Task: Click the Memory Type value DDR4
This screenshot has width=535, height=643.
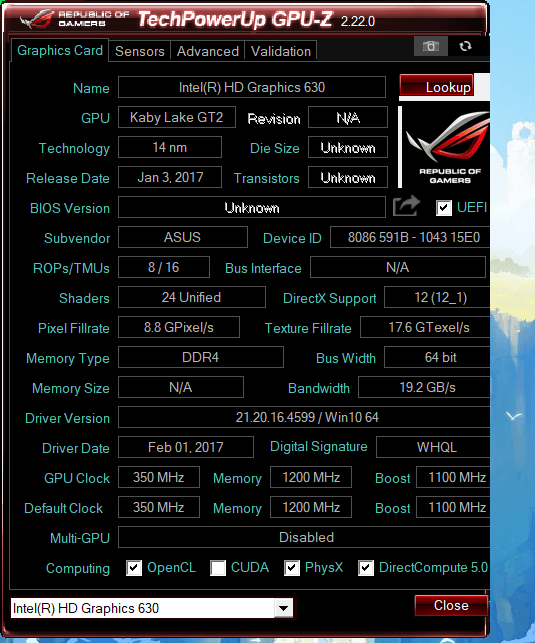Action: (x=201, y=357)
